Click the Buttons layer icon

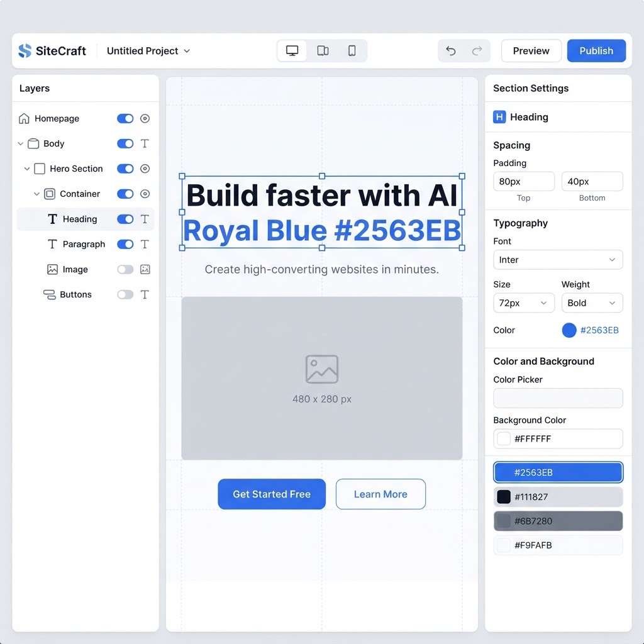[49, 294]
